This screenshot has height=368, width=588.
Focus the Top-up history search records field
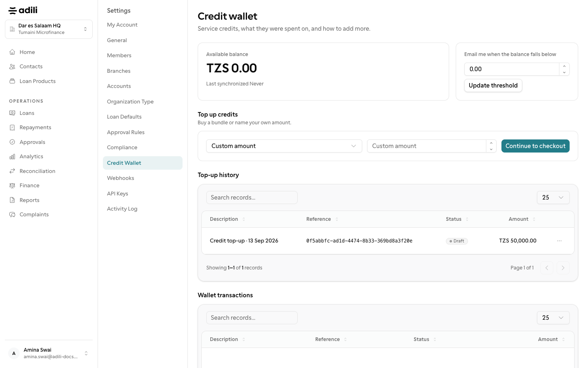pos(252,197)
